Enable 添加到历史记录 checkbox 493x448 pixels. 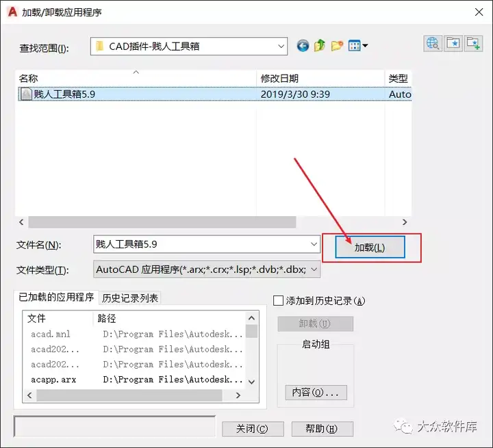[278, 301]
